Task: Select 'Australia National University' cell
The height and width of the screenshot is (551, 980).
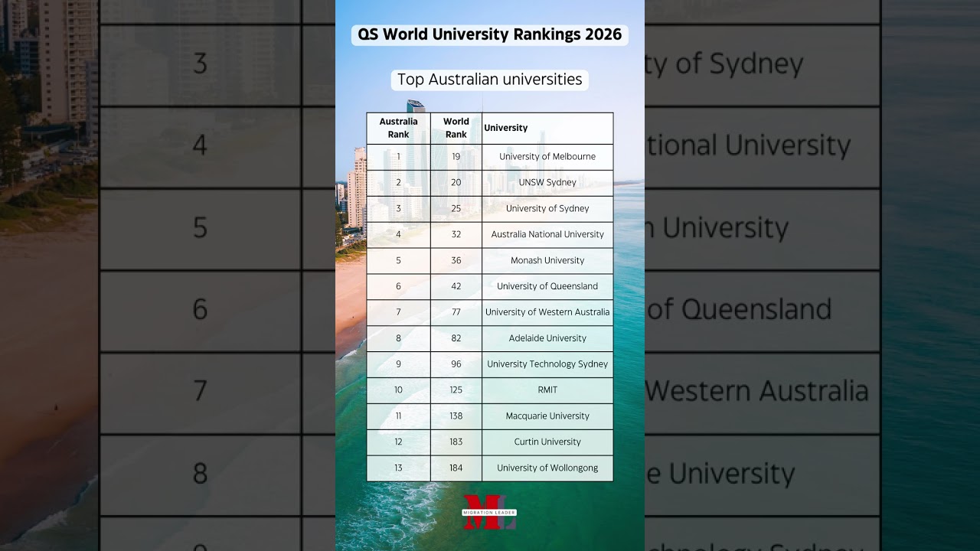Action: (547, 234)
